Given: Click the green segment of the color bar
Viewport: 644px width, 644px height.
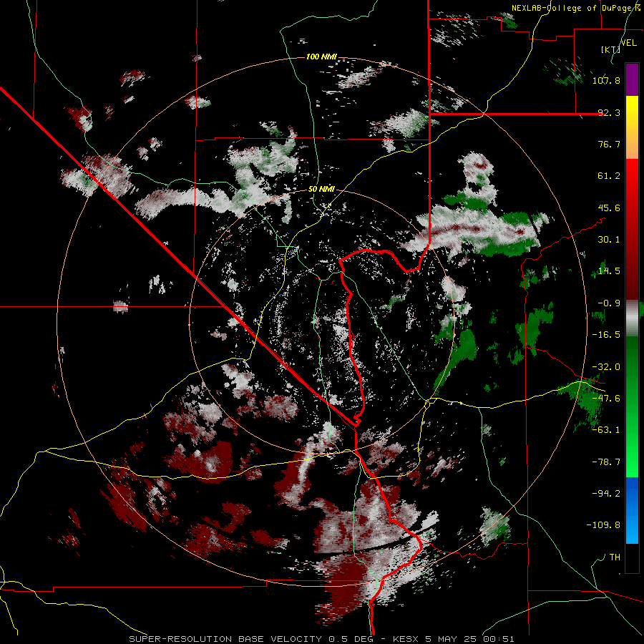Looking at the screenshot, I should click(x=632, y=406).
